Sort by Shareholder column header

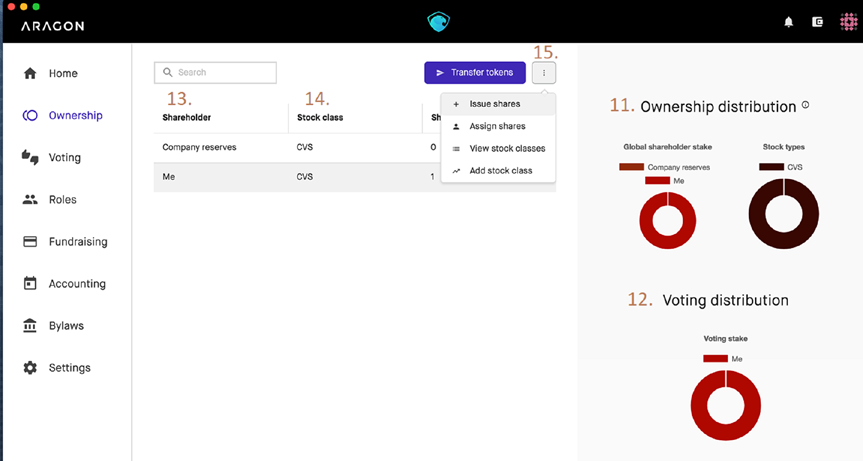point(187,118)
